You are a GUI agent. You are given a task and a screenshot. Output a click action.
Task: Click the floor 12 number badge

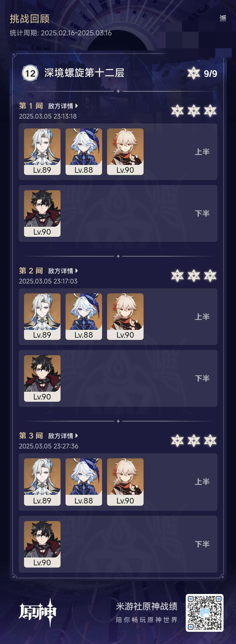[30, 73]
